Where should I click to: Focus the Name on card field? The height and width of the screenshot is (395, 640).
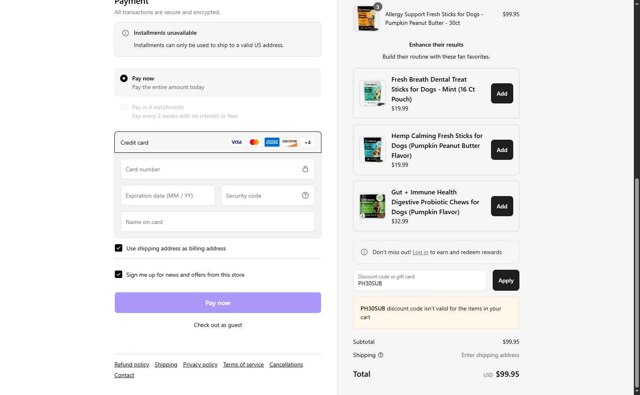pos(218,222)
